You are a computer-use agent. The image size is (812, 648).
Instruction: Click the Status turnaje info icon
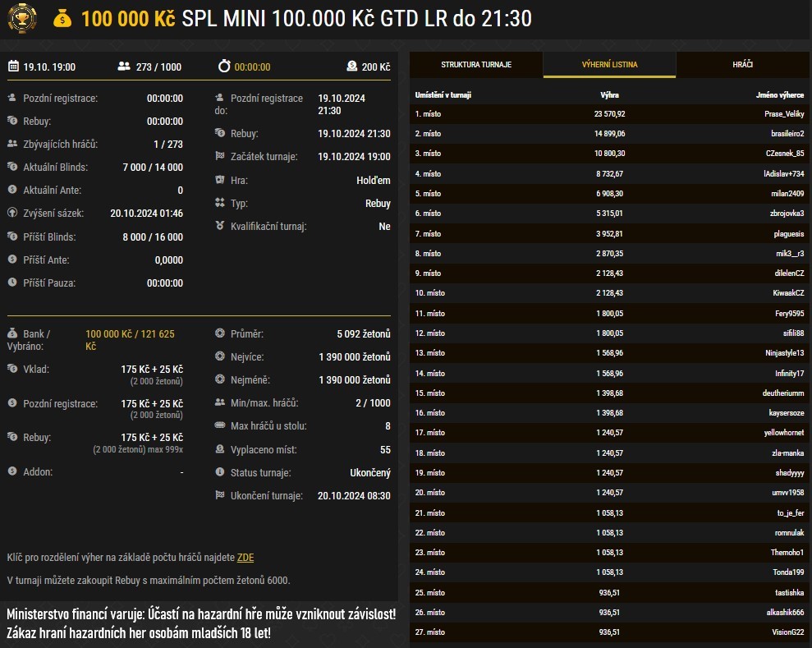(x=220, y=472)
